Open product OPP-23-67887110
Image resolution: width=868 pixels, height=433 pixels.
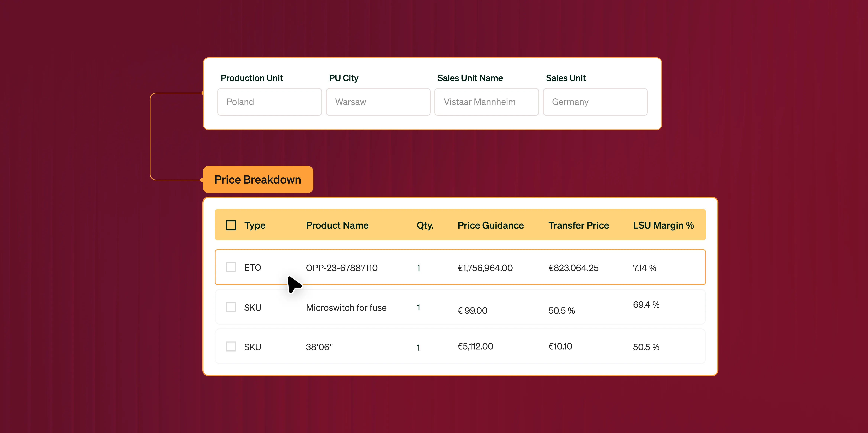[x=341, y=268]
